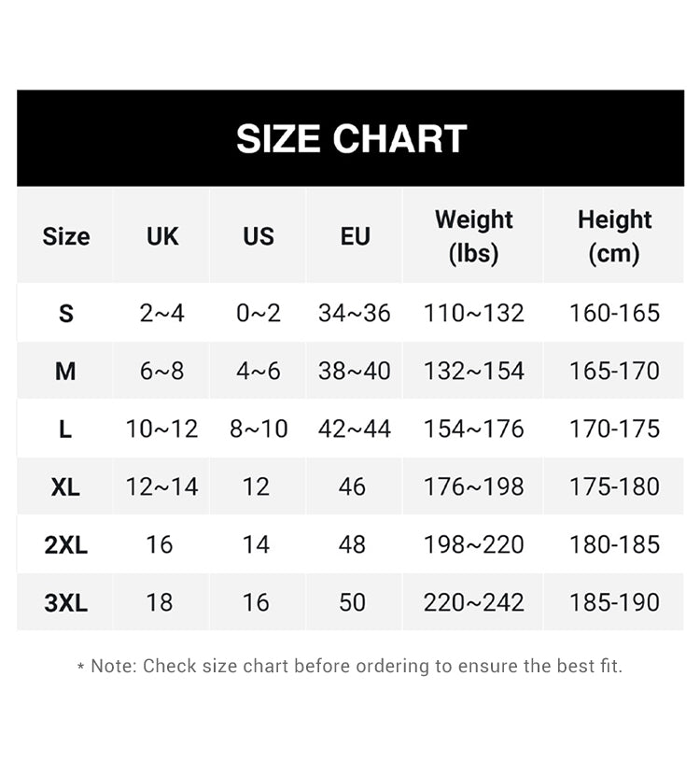Image resolution: width=700 pixels, height=775 pixels.
Task: Click the 220~242 weight cell
Action: pos(474,602)
